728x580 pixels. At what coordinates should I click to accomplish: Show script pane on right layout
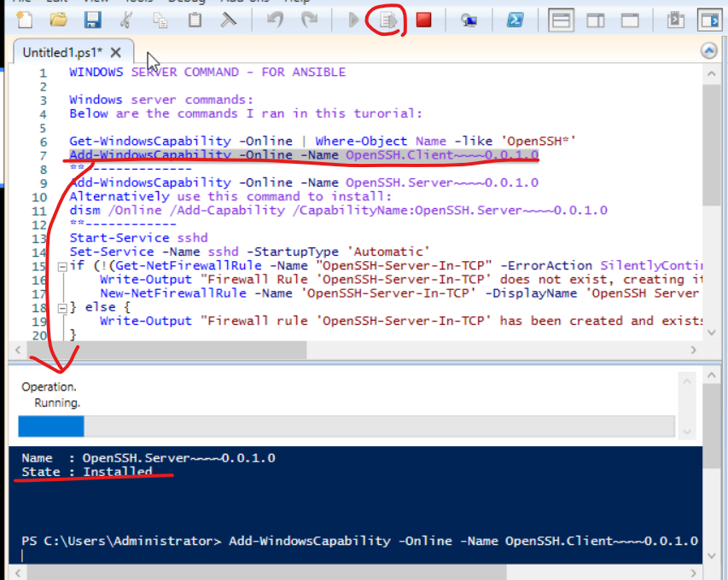pos(595,20)
